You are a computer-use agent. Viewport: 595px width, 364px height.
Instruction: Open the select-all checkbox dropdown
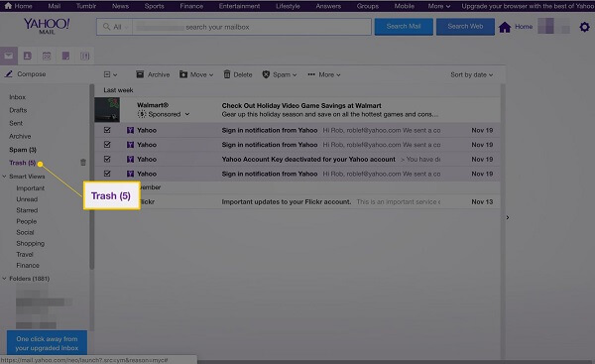point(110,74)
